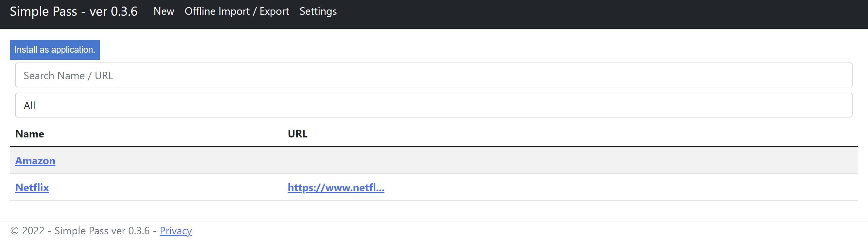Viewport: 868px width, 252px height.
Task: Click the Name column header
Action: tap(30, 134)
